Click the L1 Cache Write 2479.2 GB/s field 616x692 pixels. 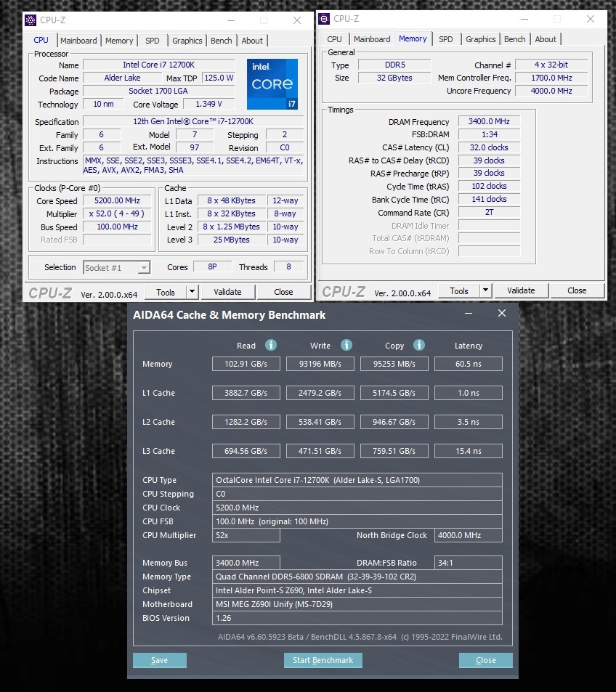pyautogui.click(x=320, y=393)
